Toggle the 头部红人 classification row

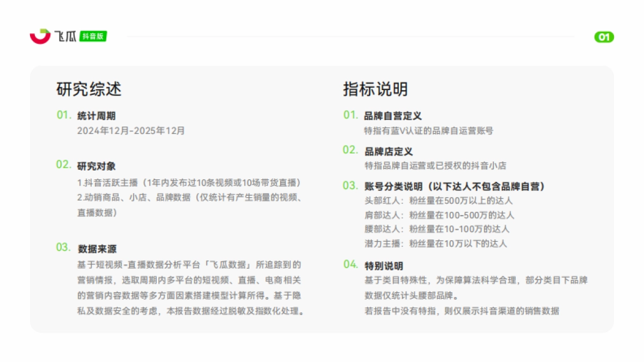click(x=438, y=201)
